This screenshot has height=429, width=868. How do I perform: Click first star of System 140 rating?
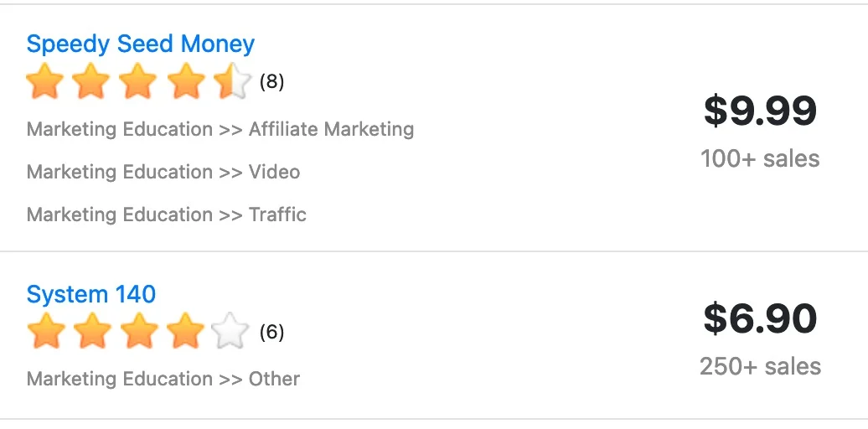pos(44,333)
